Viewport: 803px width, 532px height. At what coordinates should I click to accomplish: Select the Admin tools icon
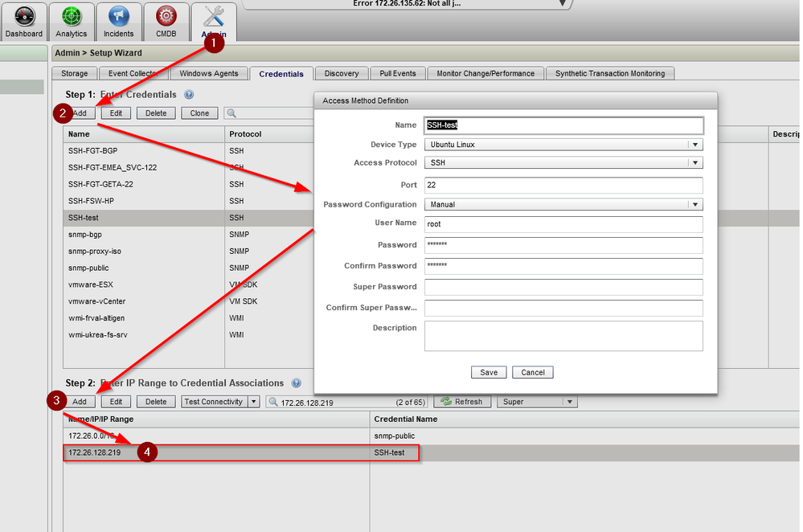tap(213, 18)
